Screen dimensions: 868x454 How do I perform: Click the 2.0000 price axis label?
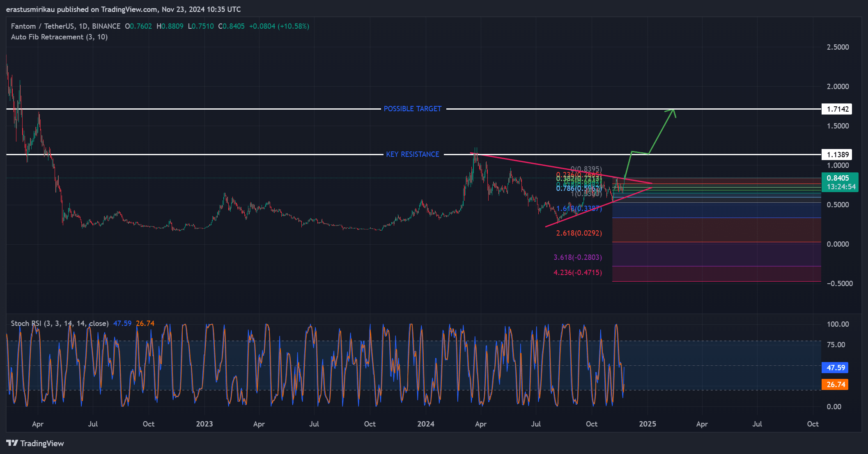point(838,87)
